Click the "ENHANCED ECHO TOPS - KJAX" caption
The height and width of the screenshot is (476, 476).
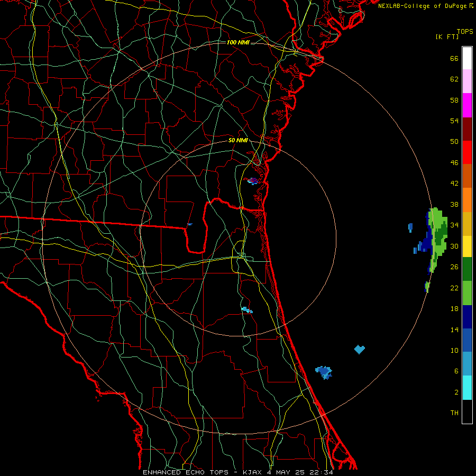tap(203, 472)
